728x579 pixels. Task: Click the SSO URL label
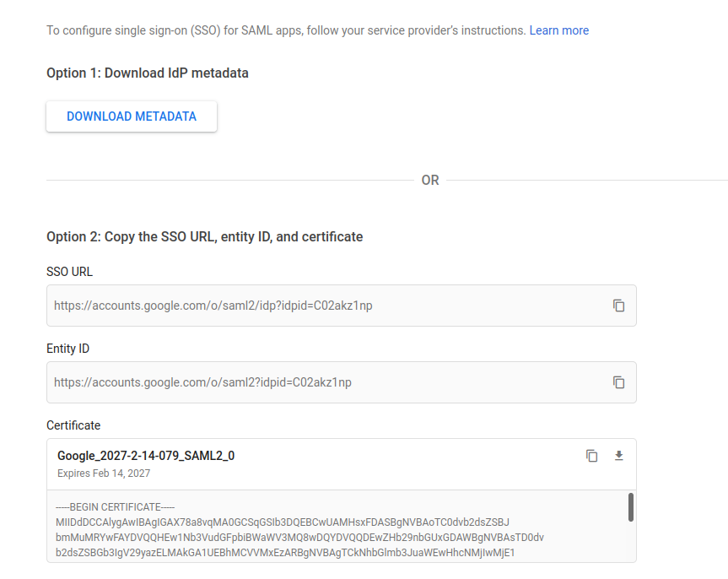coord(69,272)
